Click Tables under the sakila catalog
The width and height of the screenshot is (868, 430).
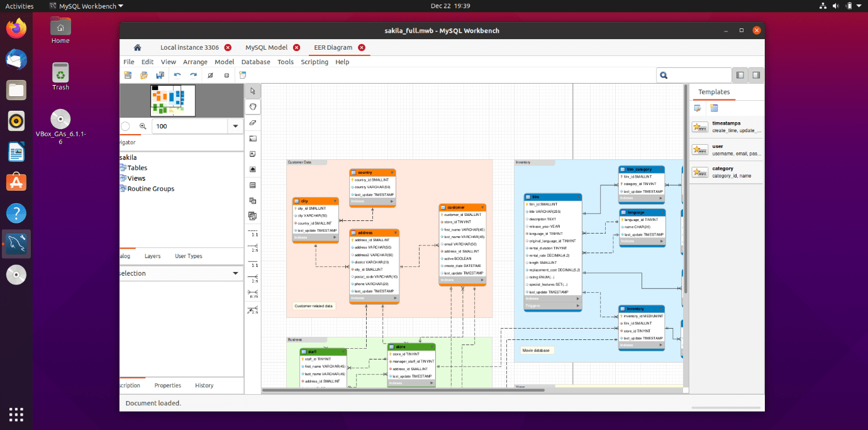tap(137, 167)
